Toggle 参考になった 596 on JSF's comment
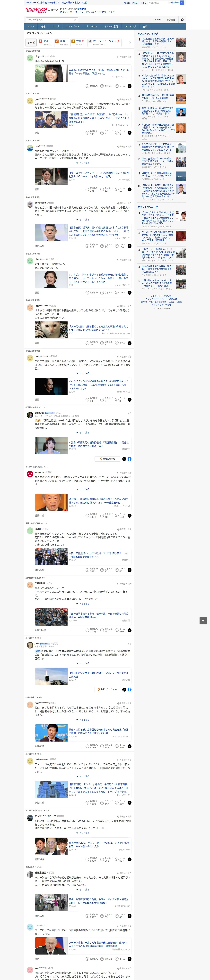This screenshot has height=980, width=210. pyautogui.click(x=107, y=689)
